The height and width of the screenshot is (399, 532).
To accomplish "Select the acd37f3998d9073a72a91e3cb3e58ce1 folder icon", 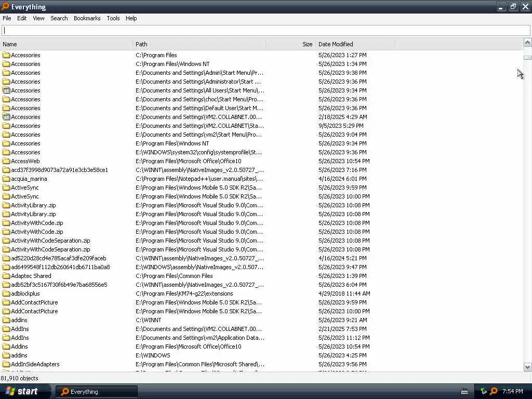I will (6, 170).
